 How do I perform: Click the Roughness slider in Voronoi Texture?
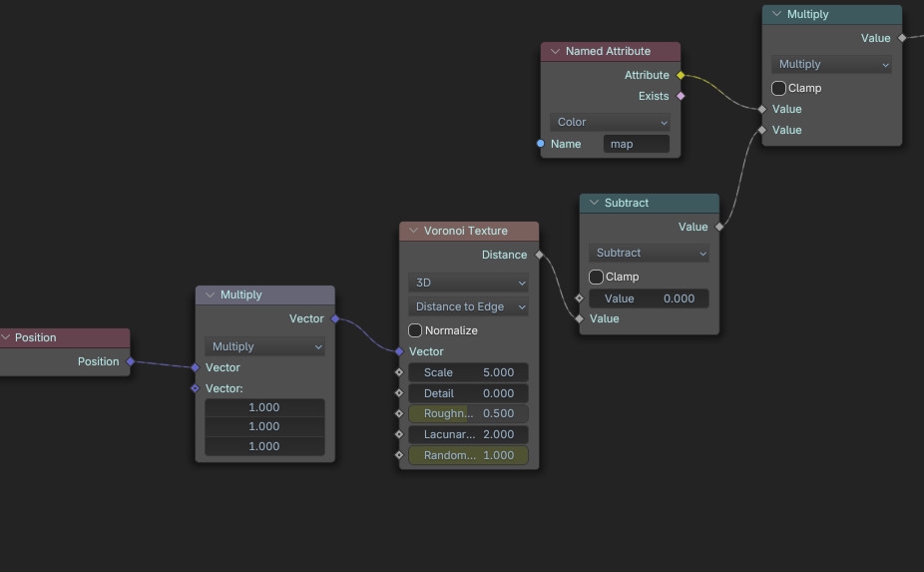pos(468,413)
